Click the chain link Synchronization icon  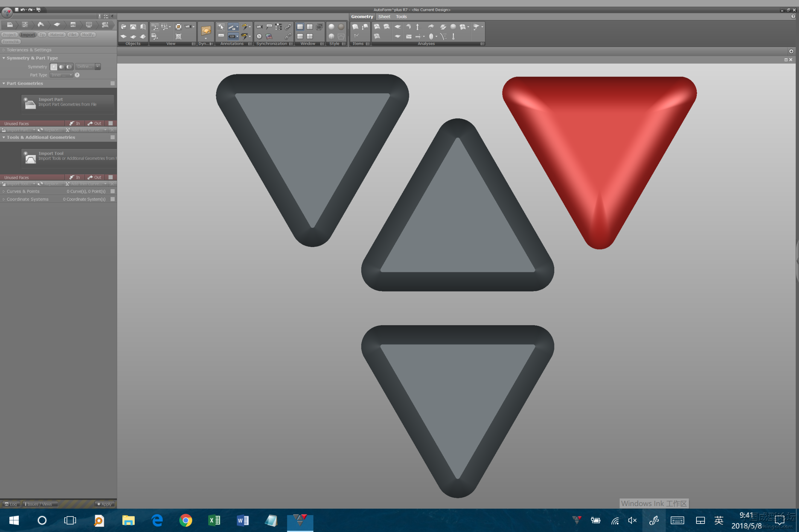288,27
